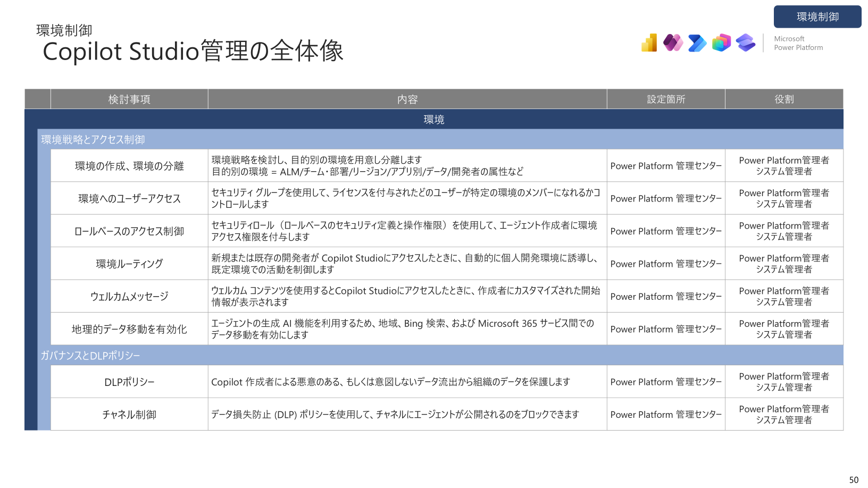Click 管理センター cell in 地理的データ移動 row

pyautogui.click(x=666, y=329)
